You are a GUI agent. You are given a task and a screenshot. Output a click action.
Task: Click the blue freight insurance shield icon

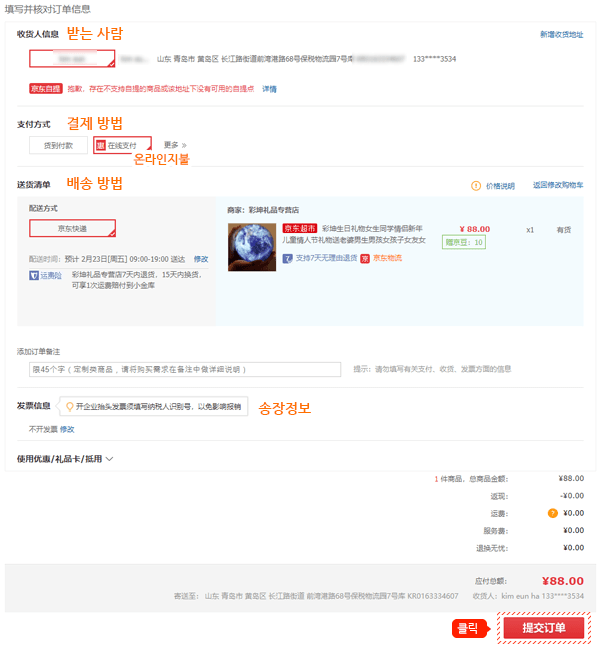click(x=34, y=275)
